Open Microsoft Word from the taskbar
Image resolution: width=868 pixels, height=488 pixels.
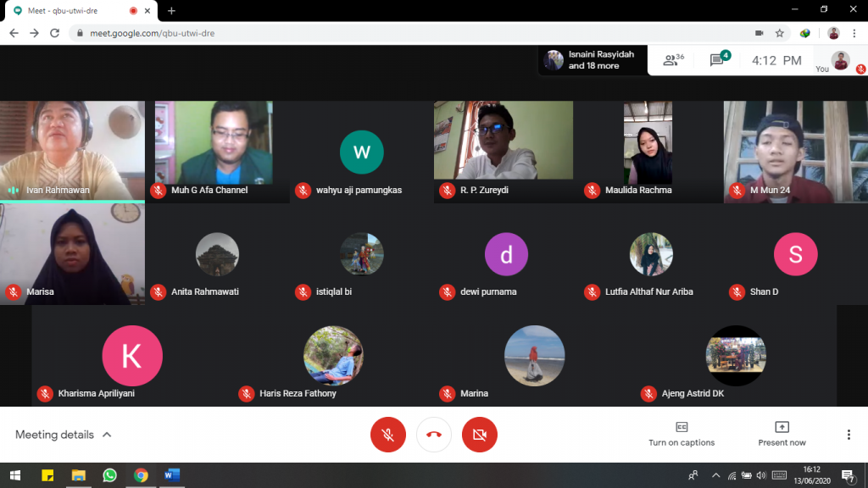click(x=172, y=475)
